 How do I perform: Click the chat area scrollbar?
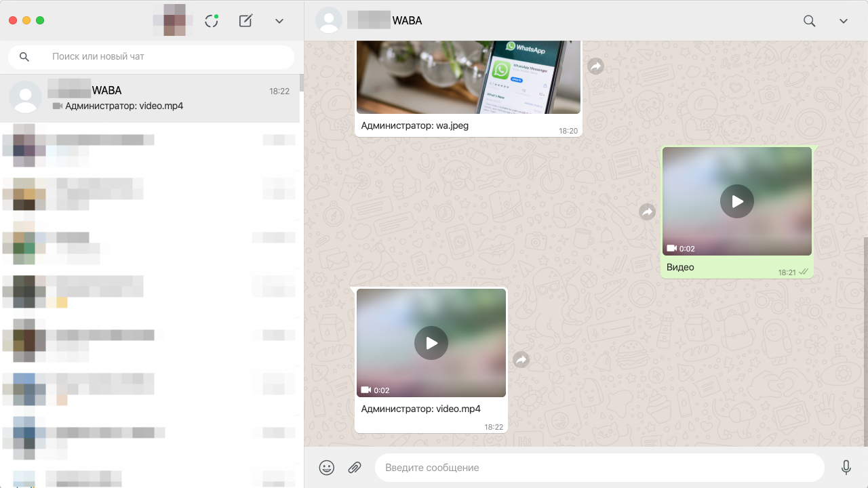865,342
